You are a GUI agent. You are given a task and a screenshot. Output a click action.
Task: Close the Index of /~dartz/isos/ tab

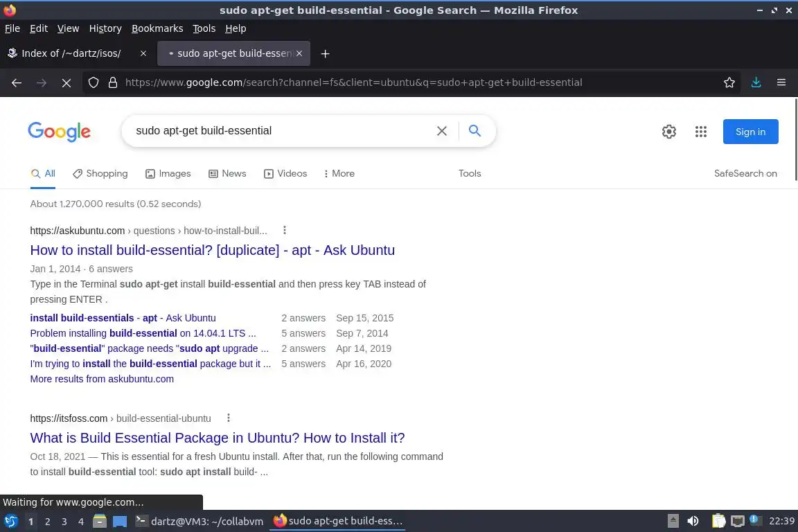[143, 53]
